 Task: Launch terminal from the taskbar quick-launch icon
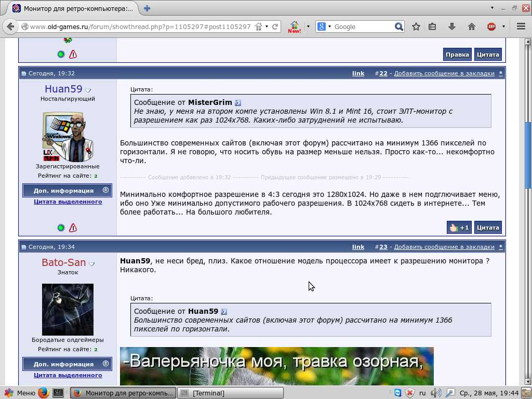click(x=58, y=393)
